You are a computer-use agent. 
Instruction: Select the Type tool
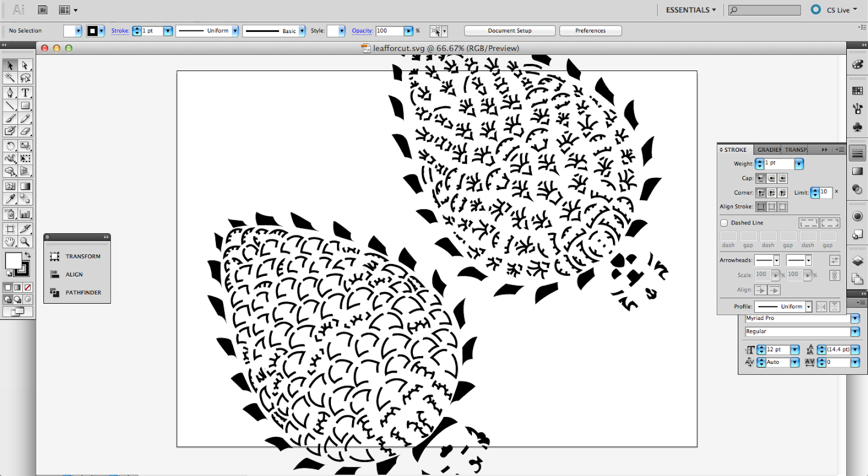click(25, 93)
